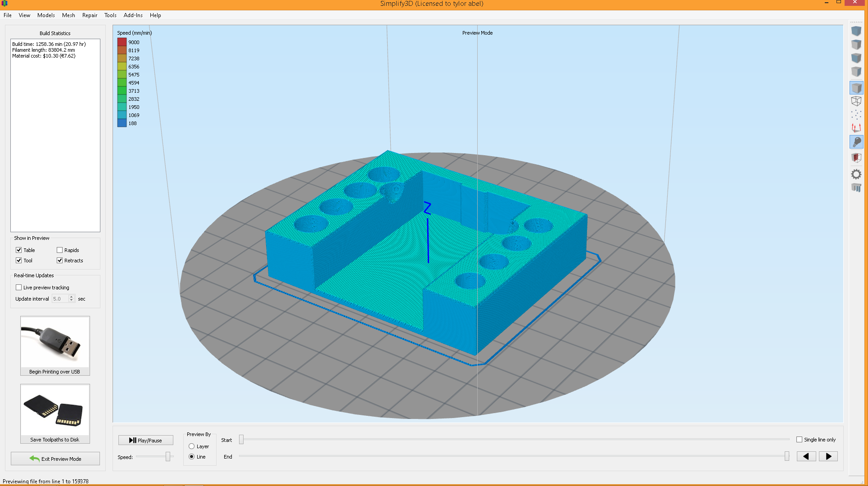
Task: Open the Mesh menu
Action: tap(68, 15)
